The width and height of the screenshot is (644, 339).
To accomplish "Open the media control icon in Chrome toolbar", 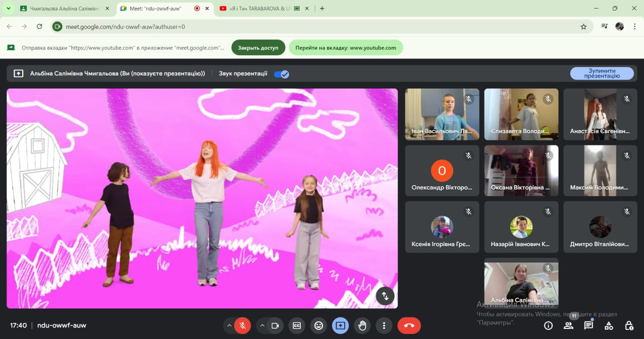I will coord(605,27).
